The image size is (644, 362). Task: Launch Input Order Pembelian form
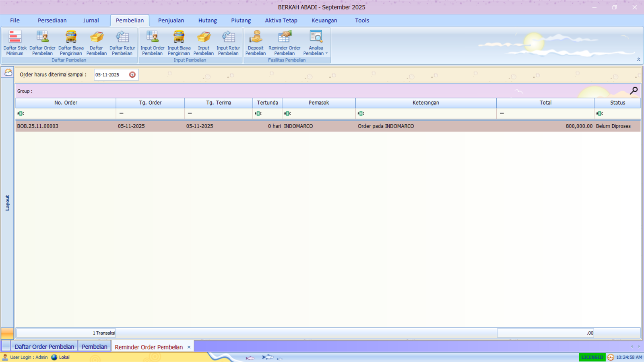152,43
